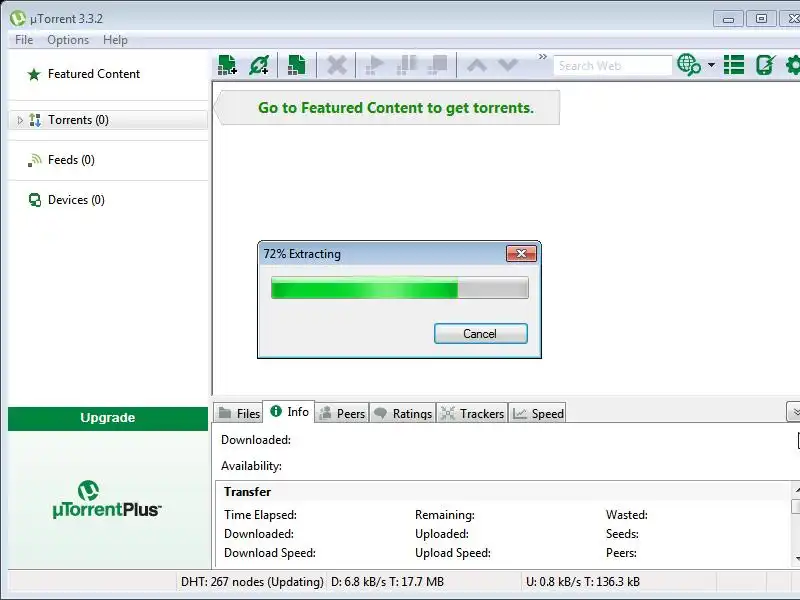Viewport: 800px width, 600px height.
Task: Click the Devices icon in sidebar
Action: [x=35, y=200]
